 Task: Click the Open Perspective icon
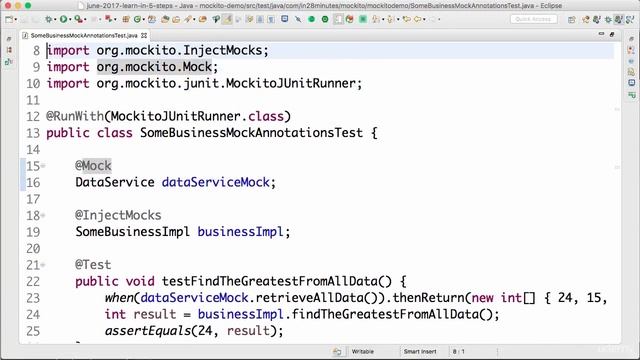571,19
